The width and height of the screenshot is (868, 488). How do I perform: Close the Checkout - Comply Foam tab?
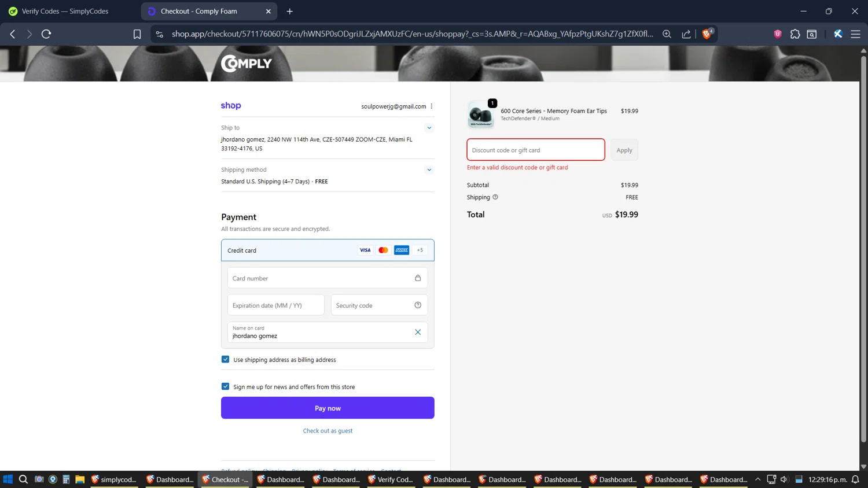tap(269, 11)
